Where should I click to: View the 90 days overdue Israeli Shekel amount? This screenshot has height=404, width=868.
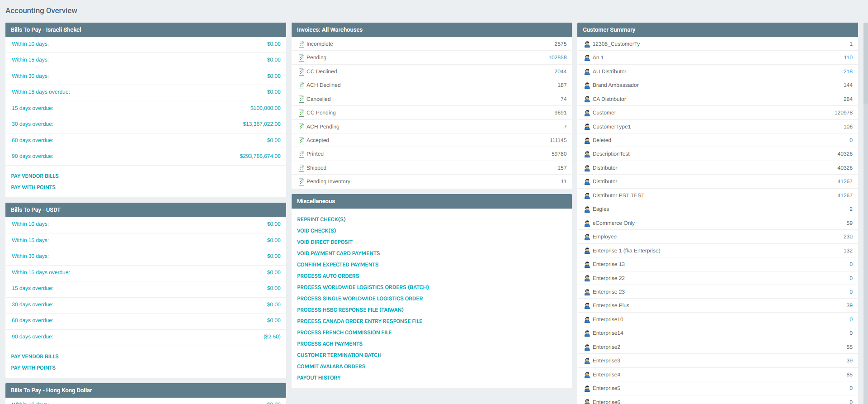tap(260, 157)
